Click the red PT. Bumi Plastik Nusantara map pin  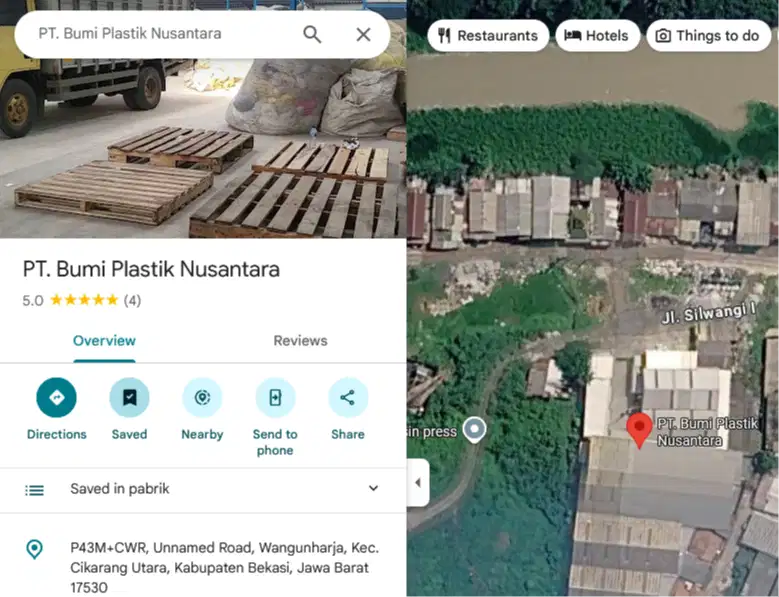tap(639, 430)
